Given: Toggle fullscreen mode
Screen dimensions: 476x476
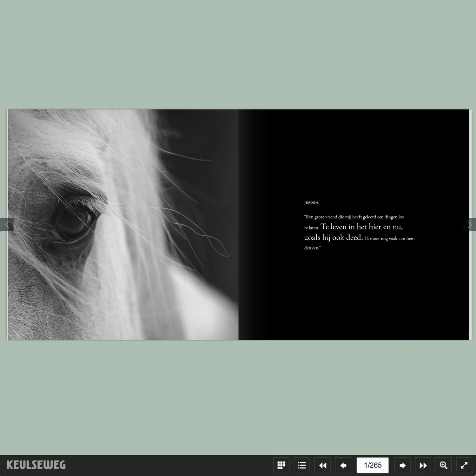Looking at the screenshot, I should tap(464, 465).
